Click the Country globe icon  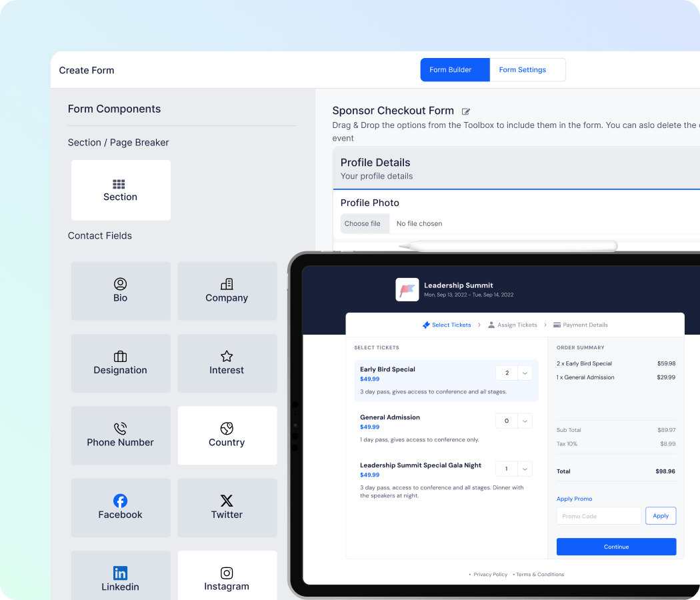click(227, 429)
